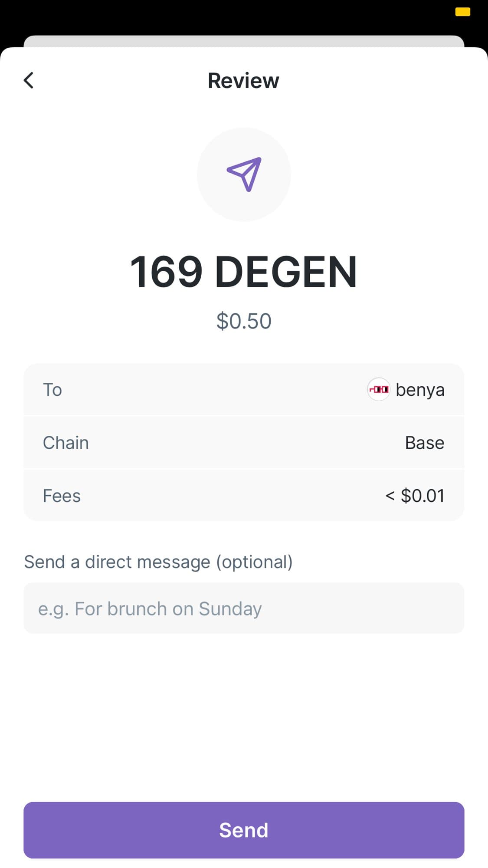Screen dimensions: 488x868
Task: Tap the blank area above the Send button
Action: (244, 716)
